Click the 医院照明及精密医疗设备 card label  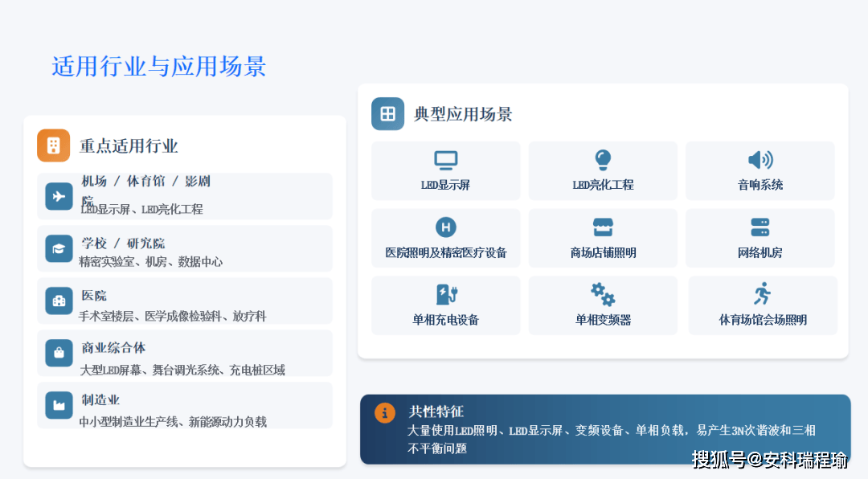pos(446,253)
